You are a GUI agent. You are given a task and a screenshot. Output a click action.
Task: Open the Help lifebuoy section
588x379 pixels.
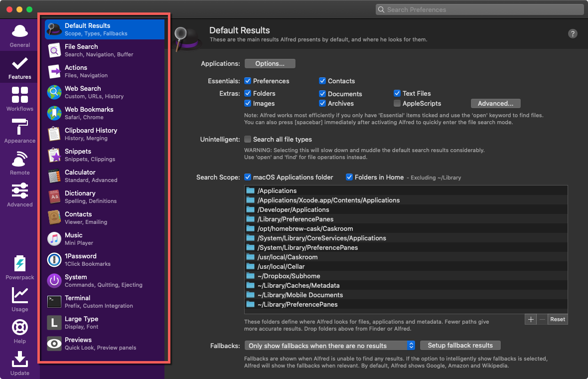tap(20, 331)
